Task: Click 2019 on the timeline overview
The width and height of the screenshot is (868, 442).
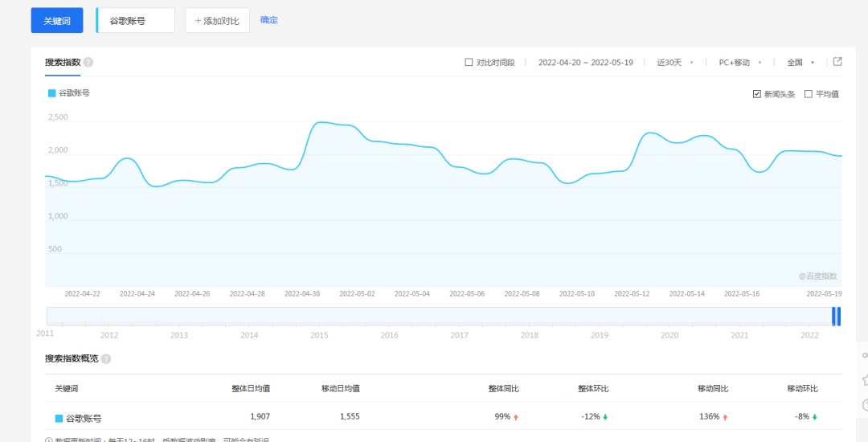Action: point(600,335)
